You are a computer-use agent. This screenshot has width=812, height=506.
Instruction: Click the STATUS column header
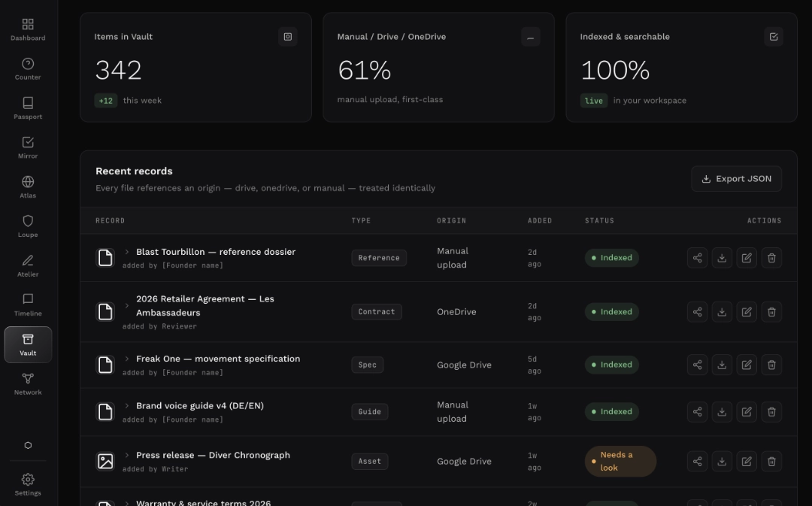click(x=600, y=220)
